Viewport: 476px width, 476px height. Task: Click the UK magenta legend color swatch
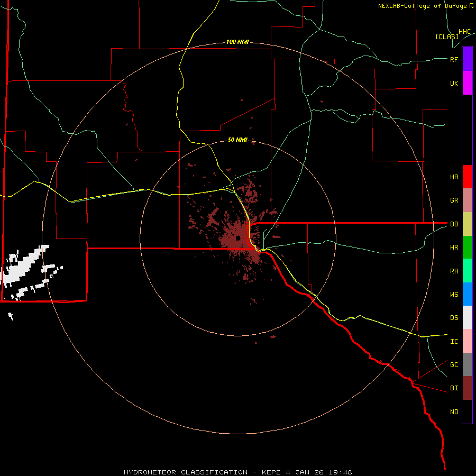point(467,83)
